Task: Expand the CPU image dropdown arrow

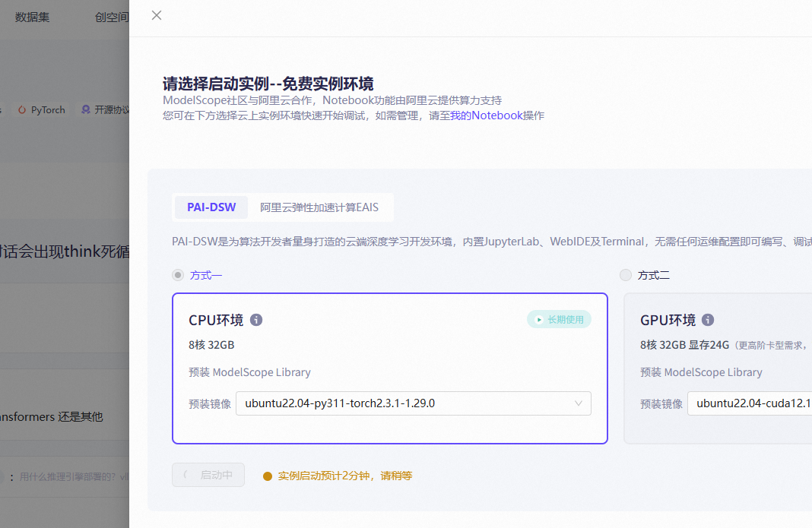Action: pos(579,403)
